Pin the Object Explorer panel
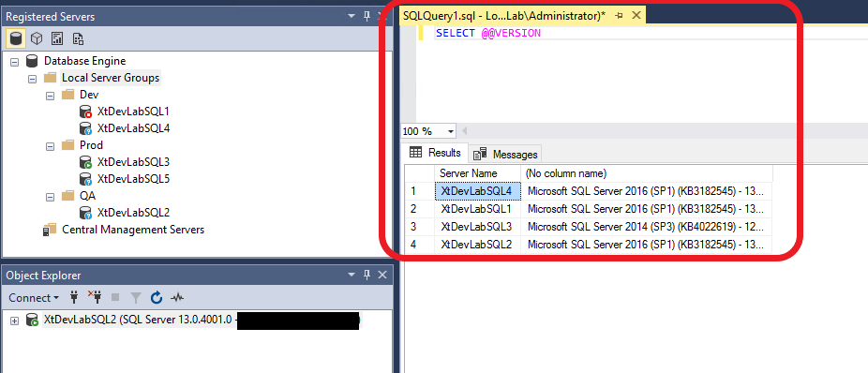 point(367,275)
